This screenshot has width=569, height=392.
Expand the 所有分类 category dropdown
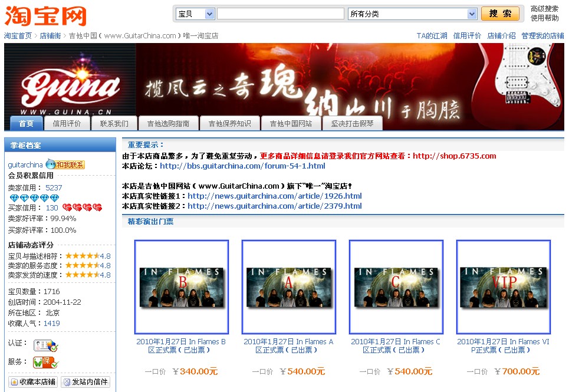pos(412,14)
